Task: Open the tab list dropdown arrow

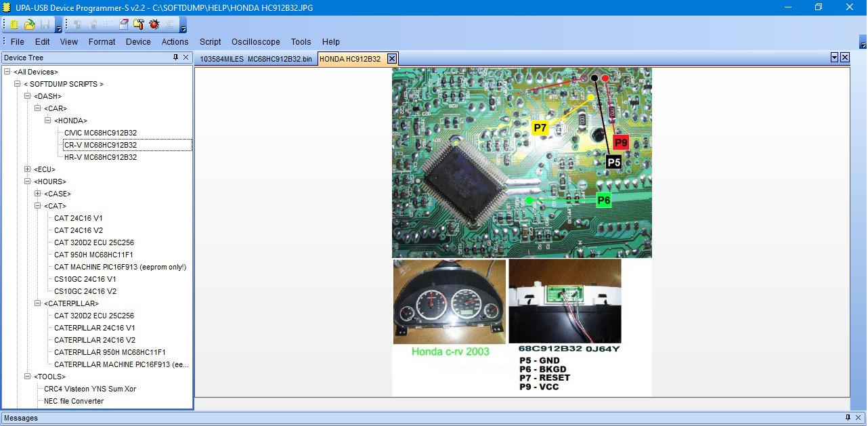Action: click(834, 58)
